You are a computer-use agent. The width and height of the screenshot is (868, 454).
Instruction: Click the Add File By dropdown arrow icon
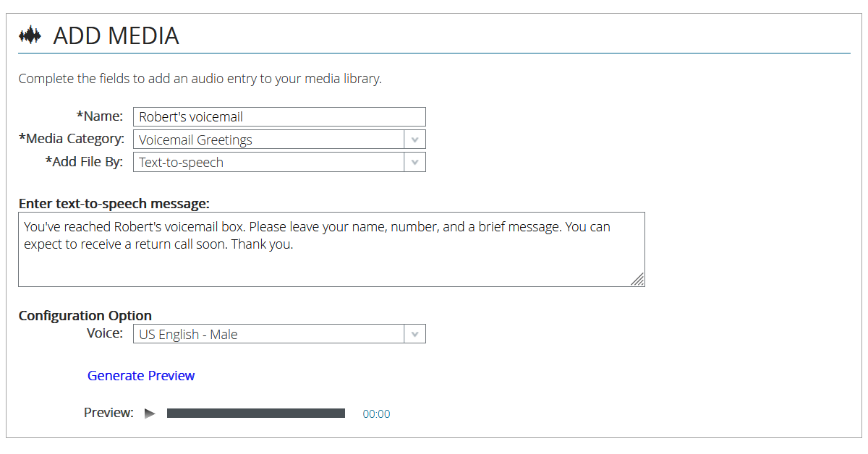415,162
